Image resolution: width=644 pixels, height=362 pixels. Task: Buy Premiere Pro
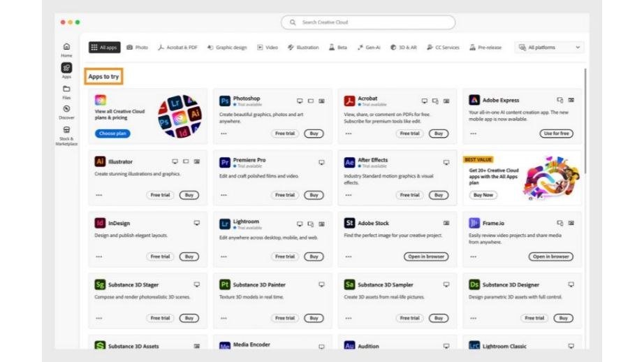pos(314,195)
